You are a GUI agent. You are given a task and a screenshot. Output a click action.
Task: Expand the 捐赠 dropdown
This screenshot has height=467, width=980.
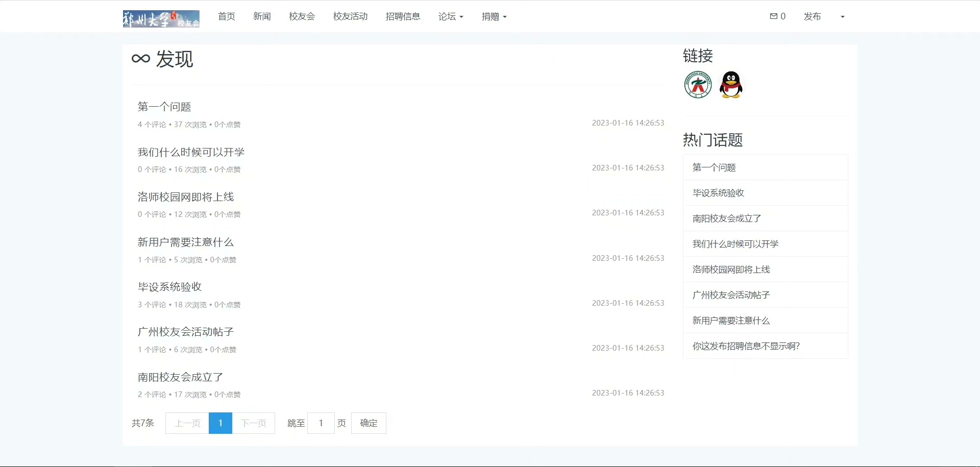click(x=494, y=16)
